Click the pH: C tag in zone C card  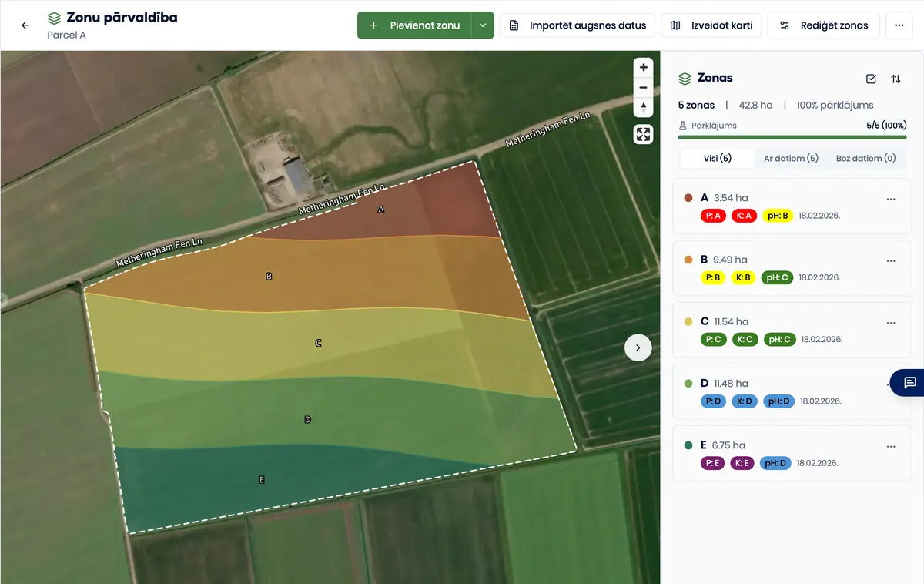(x=779, y=339)
